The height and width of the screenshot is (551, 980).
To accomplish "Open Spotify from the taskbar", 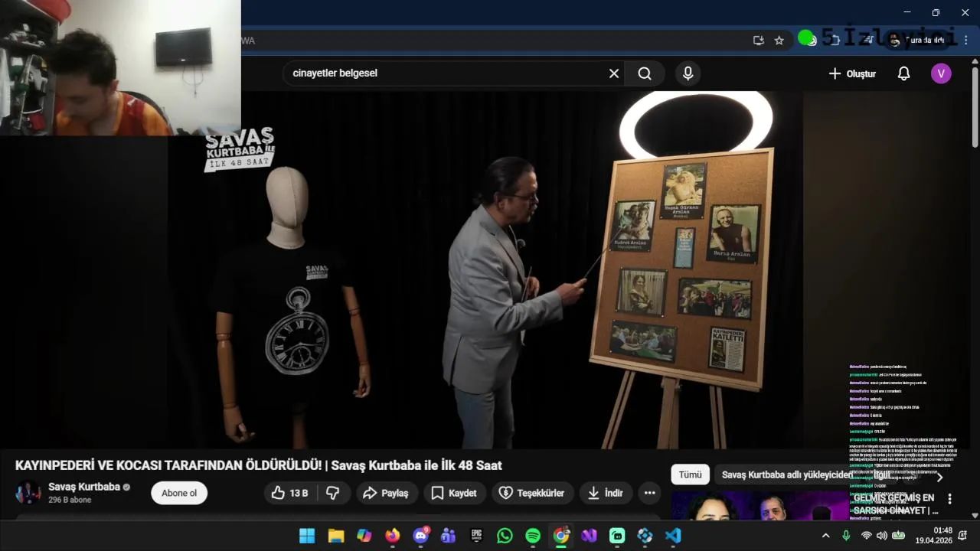I will click(x=533, y=536).
